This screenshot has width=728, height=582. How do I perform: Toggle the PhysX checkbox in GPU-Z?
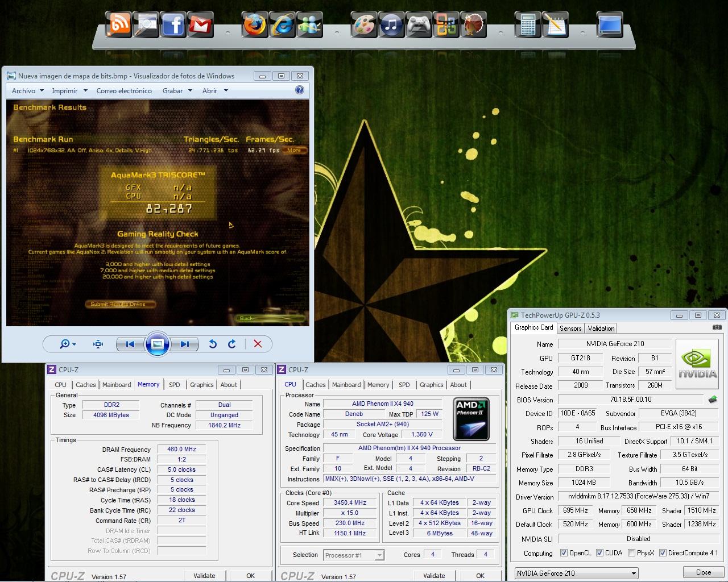pyautogui.click(x=632, y=553)
